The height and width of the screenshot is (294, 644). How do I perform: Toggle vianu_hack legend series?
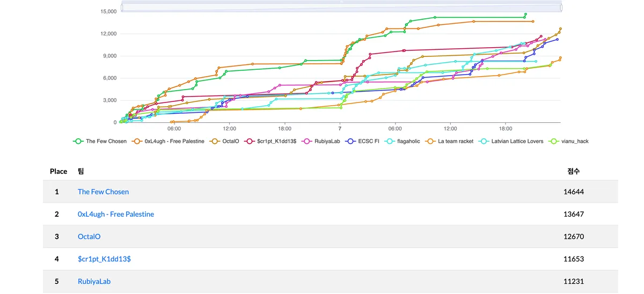568,141
